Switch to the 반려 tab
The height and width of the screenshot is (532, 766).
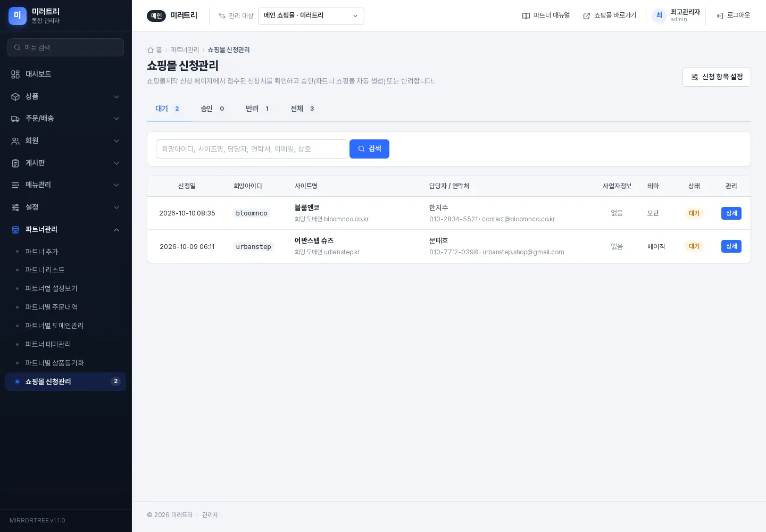pos(259,109)
